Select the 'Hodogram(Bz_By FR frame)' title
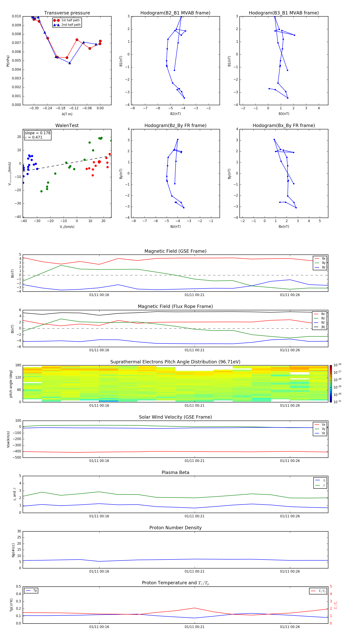351x644 pixels. click(175, 125)
